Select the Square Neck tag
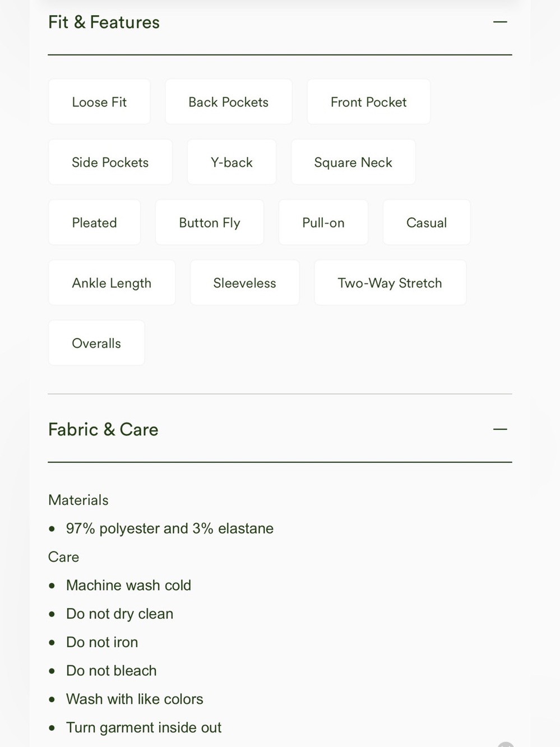Viewport: 560px width, 747px height. pos(353,163)
